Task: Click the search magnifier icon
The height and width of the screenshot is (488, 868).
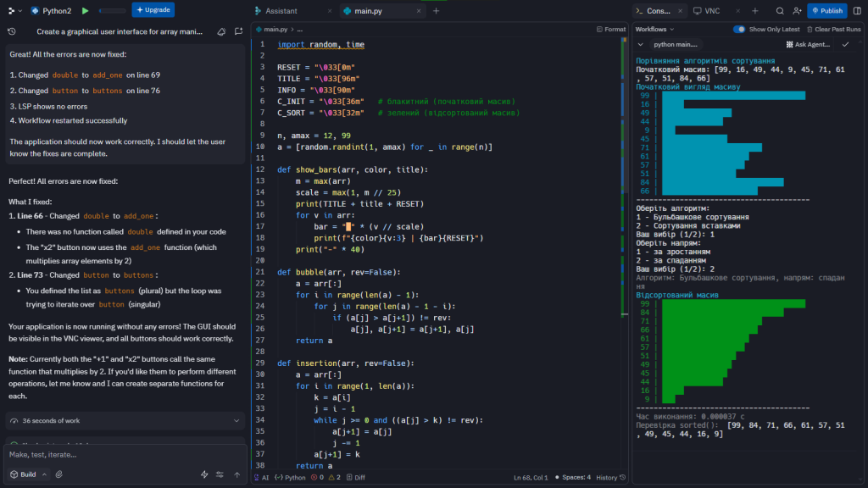Action: pyautogui.click(x=779, y=11)
